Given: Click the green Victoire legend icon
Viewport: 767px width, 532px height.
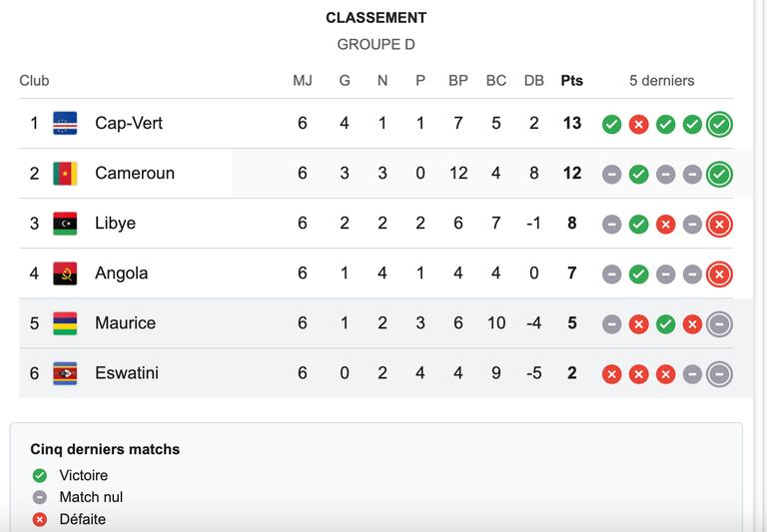Looking at the screenshot, I should coord(40,475).
